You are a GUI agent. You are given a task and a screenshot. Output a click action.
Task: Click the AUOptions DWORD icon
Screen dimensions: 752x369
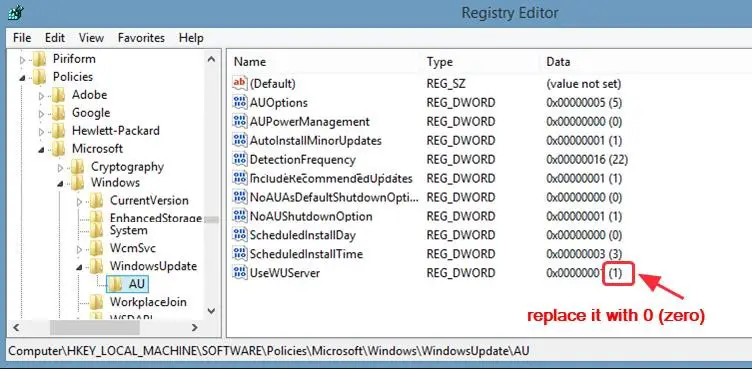(239, 102)
